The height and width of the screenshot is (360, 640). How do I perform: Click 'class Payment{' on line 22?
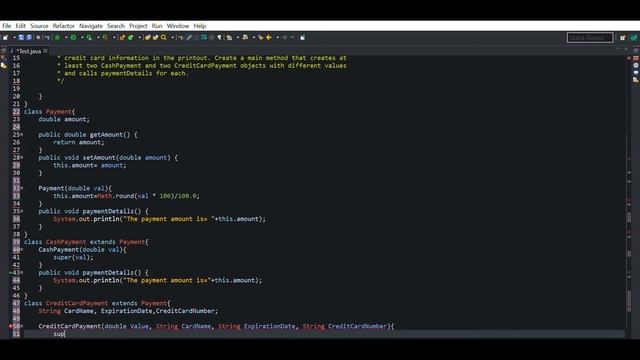[x=49, y=111]
